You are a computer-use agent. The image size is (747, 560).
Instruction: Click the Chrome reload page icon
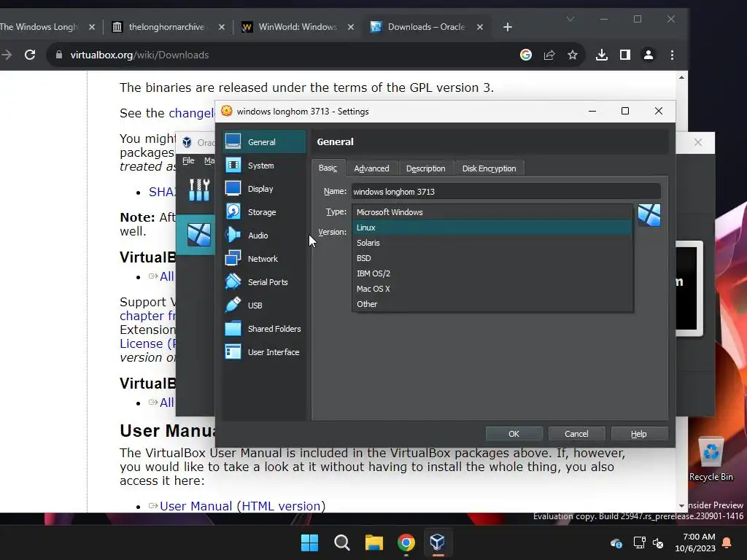point(30,55)
